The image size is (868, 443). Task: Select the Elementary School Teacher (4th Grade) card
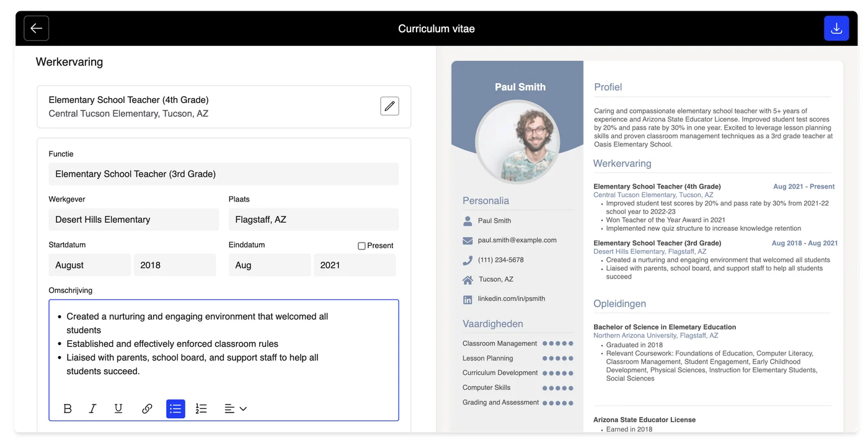tap(224, 107)
